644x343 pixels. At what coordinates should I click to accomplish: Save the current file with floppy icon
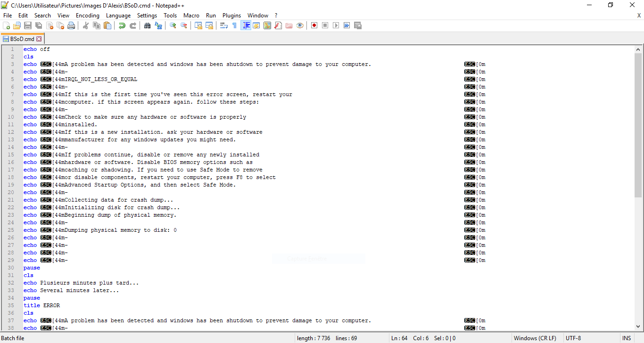coord(28,25)
